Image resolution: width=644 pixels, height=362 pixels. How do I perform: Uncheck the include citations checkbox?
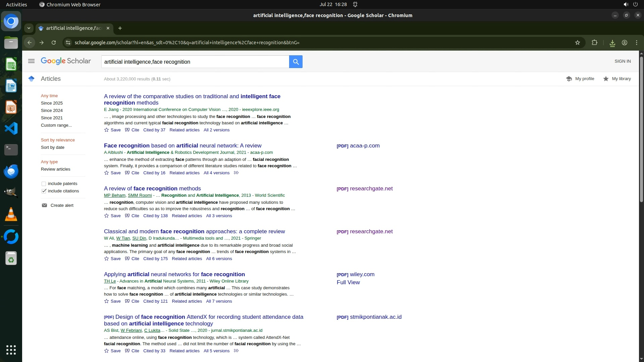point(44,191)
